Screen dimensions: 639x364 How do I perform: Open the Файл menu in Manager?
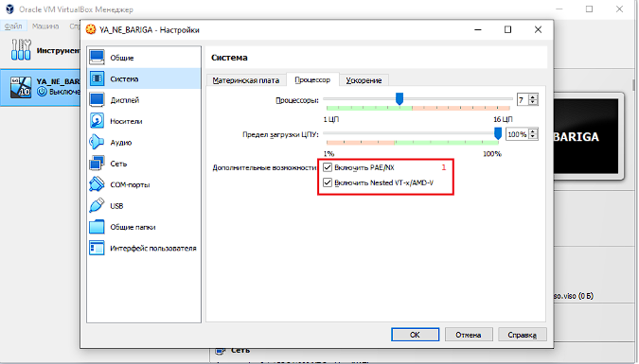click(13, 26)
